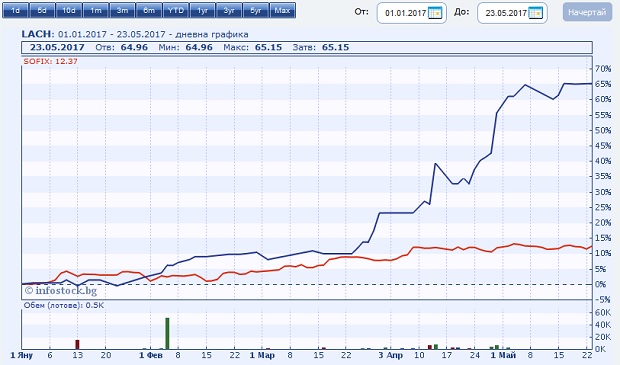Click the tall green volume bar in February

167,333
